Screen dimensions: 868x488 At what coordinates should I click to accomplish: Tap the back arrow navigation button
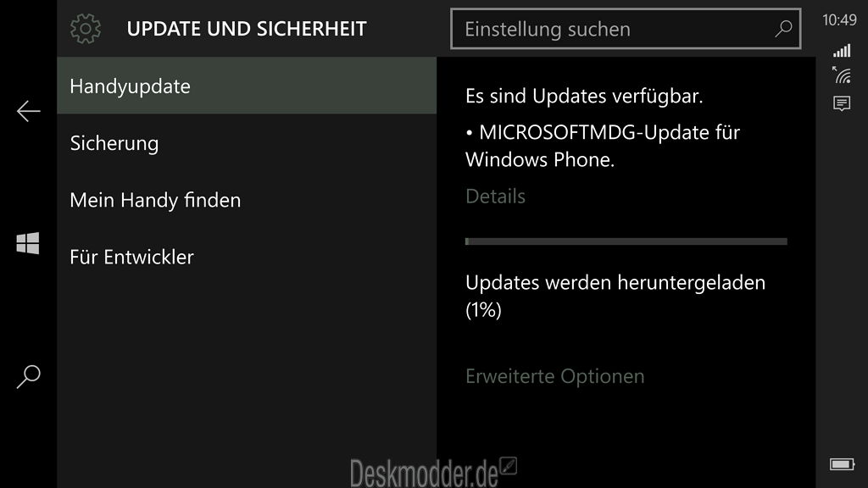28,111
